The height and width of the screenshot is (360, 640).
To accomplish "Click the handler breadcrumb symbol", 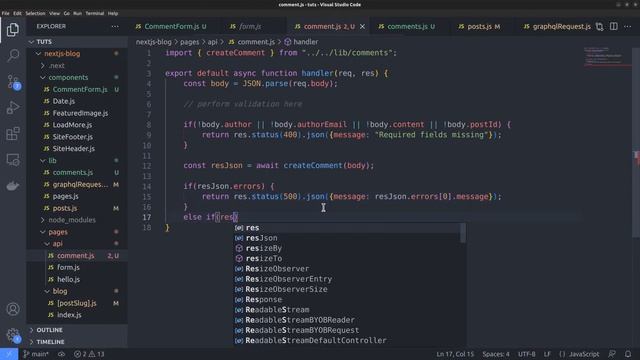I will point(301,42).
